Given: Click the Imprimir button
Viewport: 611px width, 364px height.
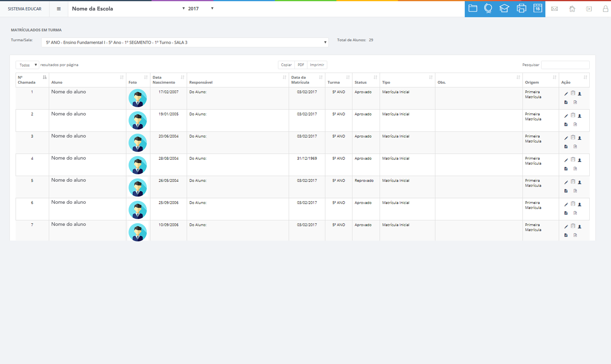Looking at the screenshot, I should (x=317, y=65).
